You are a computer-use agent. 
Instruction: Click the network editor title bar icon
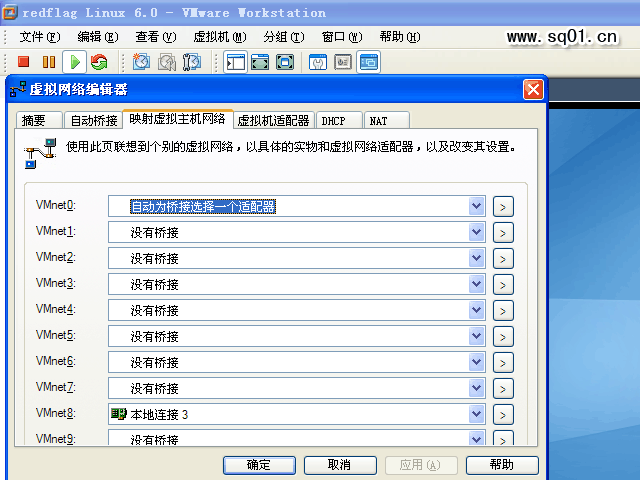[18, 89]
